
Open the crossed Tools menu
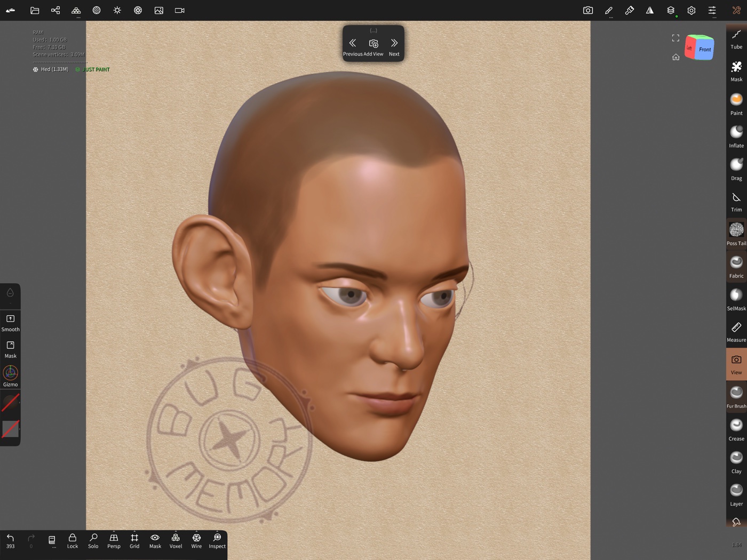click(x=736, y=10)
